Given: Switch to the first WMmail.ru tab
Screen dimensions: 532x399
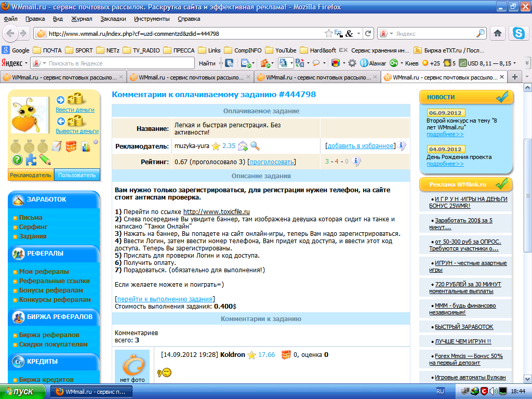Looking at the screenshot, I should coord(63,77).
